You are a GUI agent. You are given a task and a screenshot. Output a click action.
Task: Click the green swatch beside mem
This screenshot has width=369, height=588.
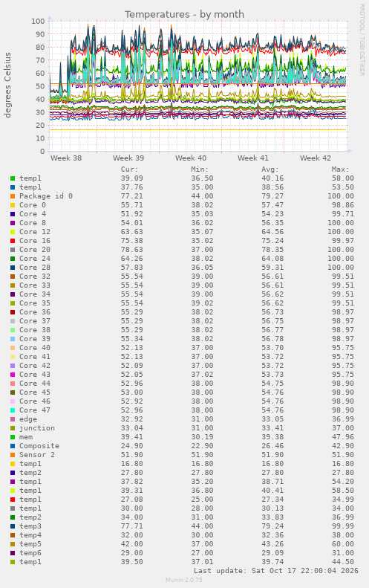[13, 437]
